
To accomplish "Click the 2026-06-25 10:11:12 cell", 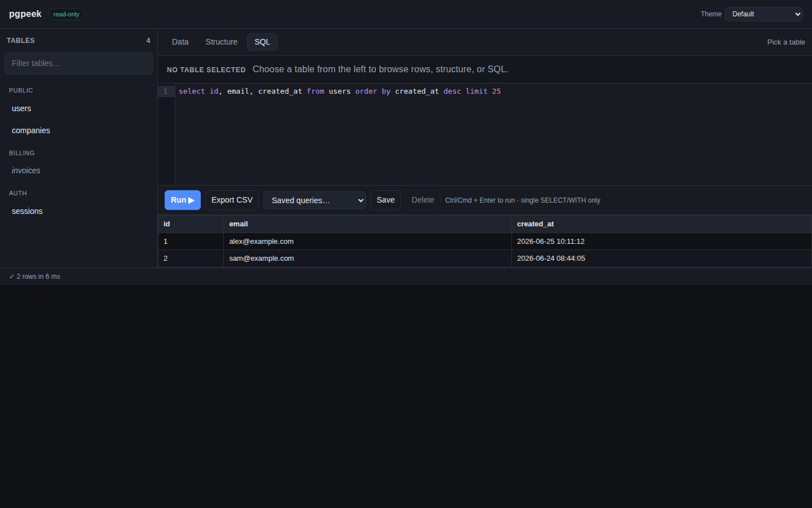I will coord(661,242).
